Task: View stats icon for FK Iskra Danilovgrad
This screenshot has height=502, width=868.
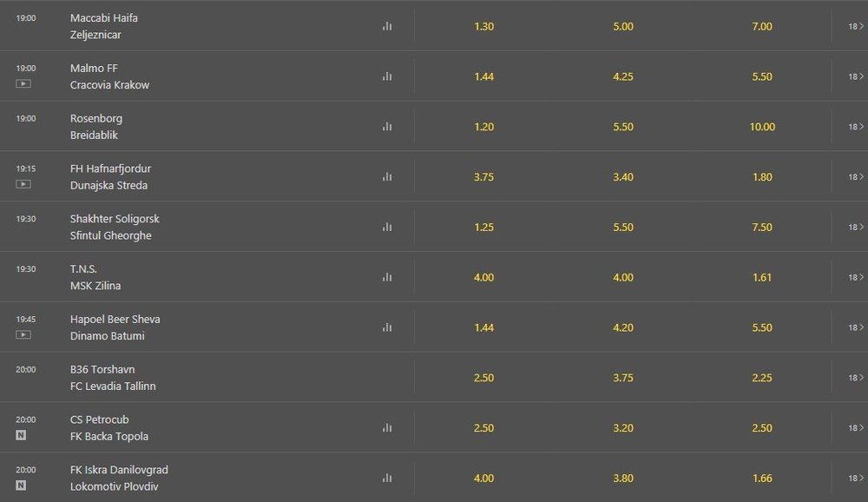Action: tap(387, 478)
